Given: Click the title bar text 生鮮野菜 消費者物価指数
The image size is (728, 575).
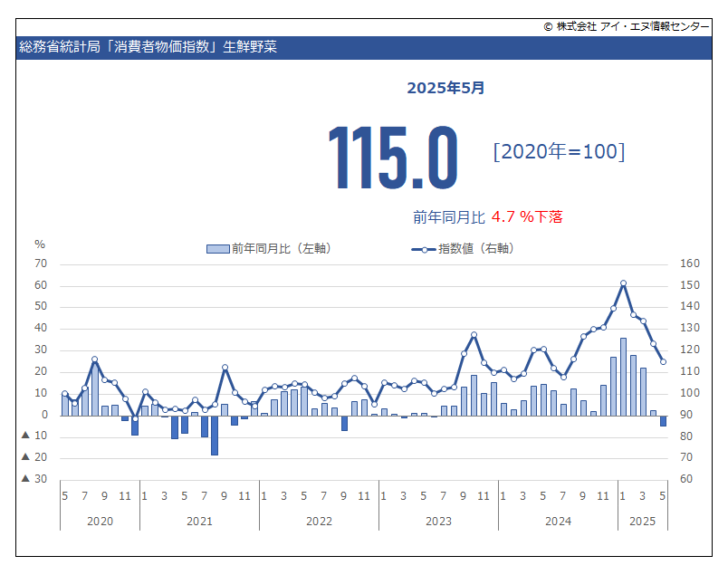Looking at the screenshot, I should [148, 47].
